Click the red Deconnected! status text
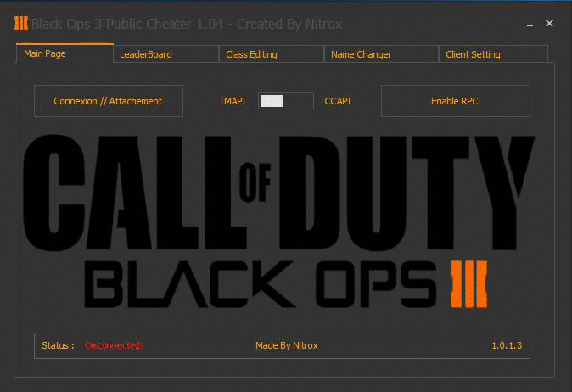The height and width of the screenshot is (392, 572). [x=114, y=345]
